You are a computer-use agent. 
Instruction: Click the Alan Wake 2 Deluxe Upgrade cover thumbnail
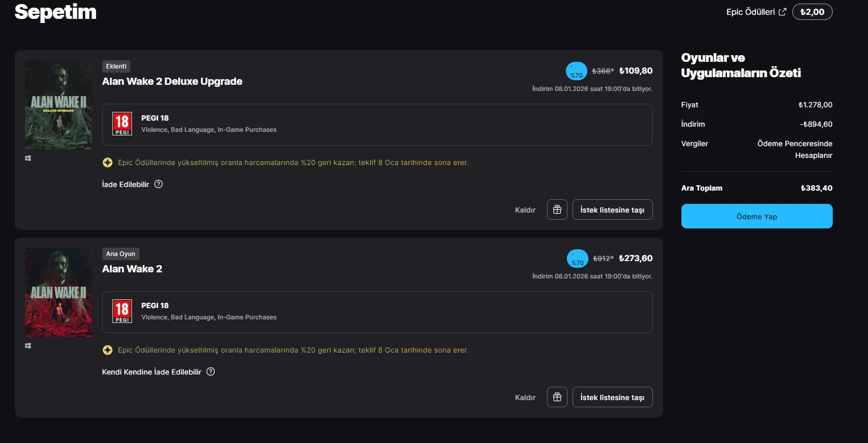point(59,105)
